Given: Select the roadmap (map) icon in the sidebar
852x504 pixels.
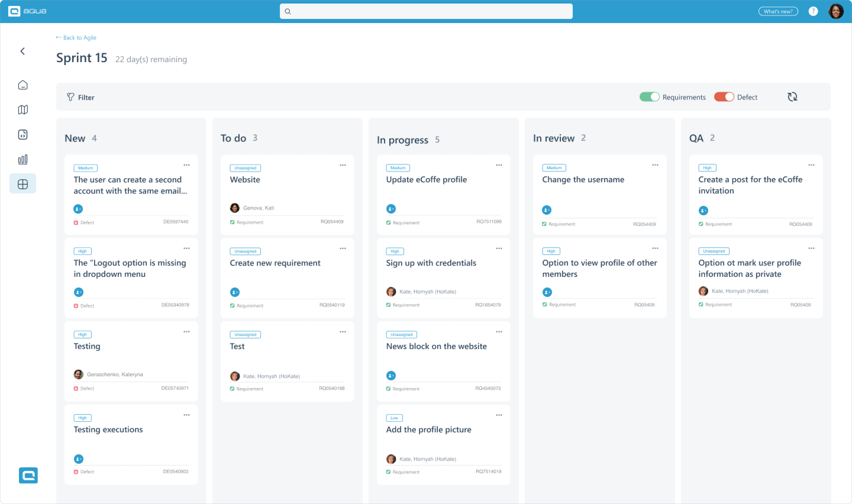Looking at the screenshot, I should point(22,109).
